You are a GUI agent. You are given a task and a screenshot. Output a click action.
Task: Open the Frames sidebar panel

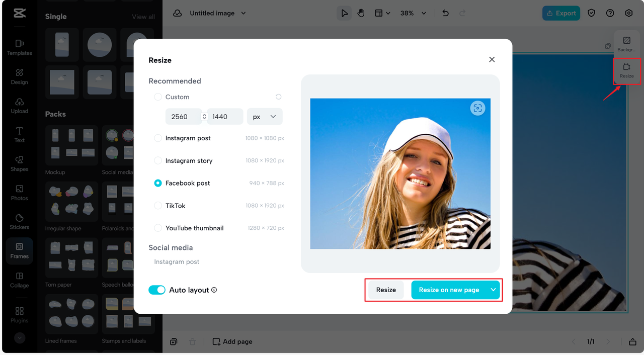[20, 251]
